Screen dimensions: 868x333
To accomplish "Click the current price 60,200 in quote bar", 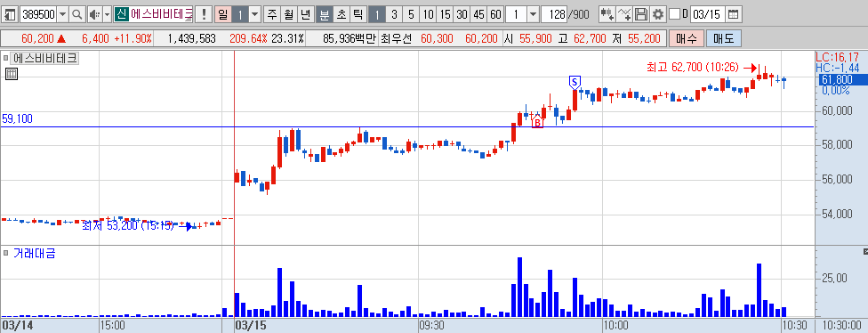I will pos(37,39).
